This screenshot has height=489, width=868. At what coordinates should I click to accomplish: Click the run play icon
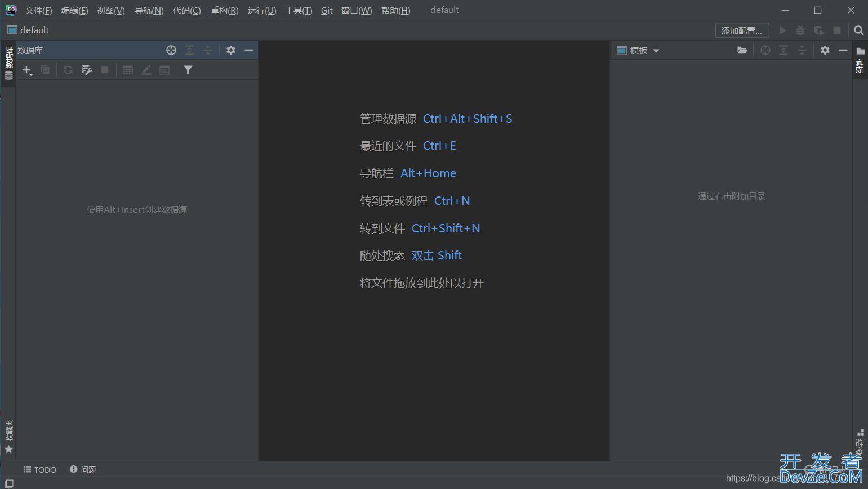click(782, 30)
